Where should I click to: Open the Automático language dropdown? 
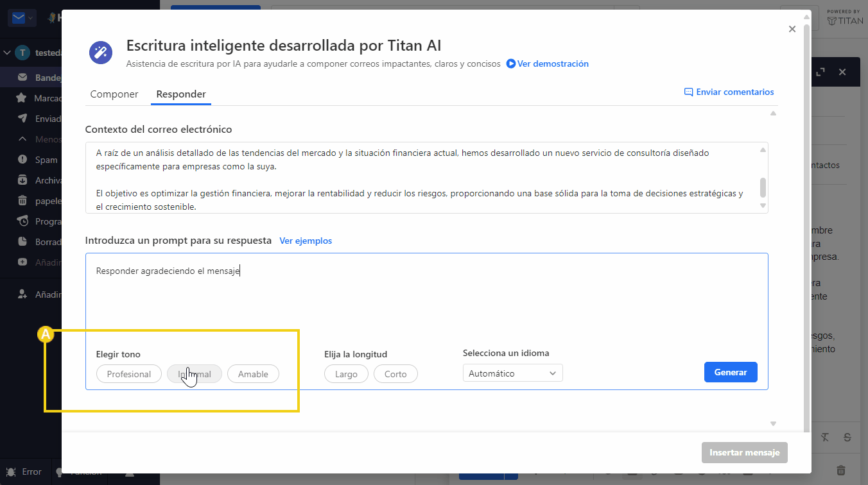[x=512, y=373]
